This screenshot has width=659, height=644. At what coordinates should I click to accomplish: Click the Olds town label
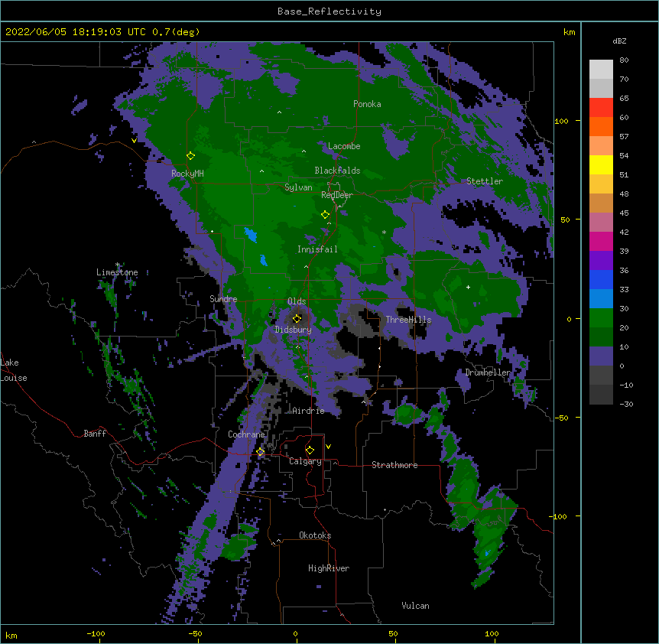pos(297,301)
